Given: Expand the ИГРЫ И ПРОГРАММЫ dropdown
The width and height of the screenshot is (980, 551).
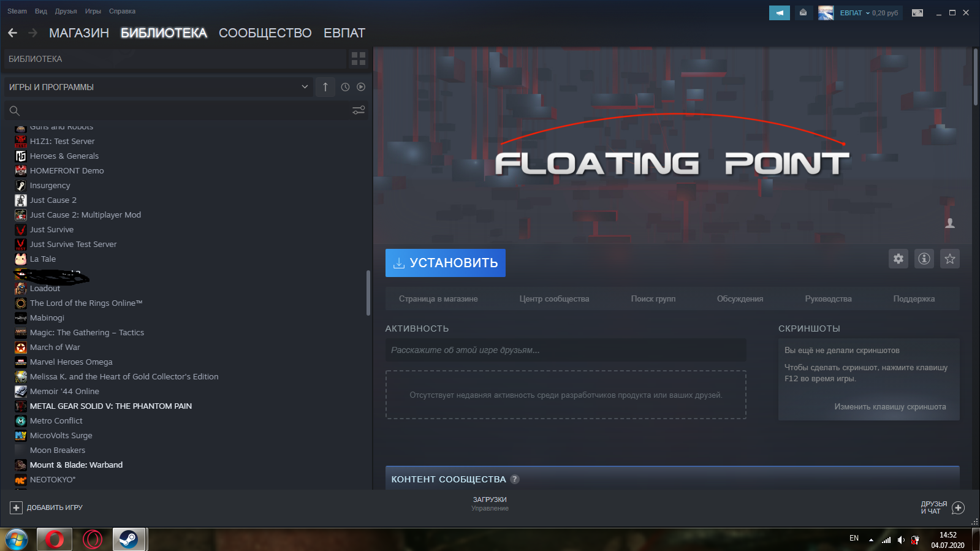Looking at the screenshot, I should [x=159, y=87].
